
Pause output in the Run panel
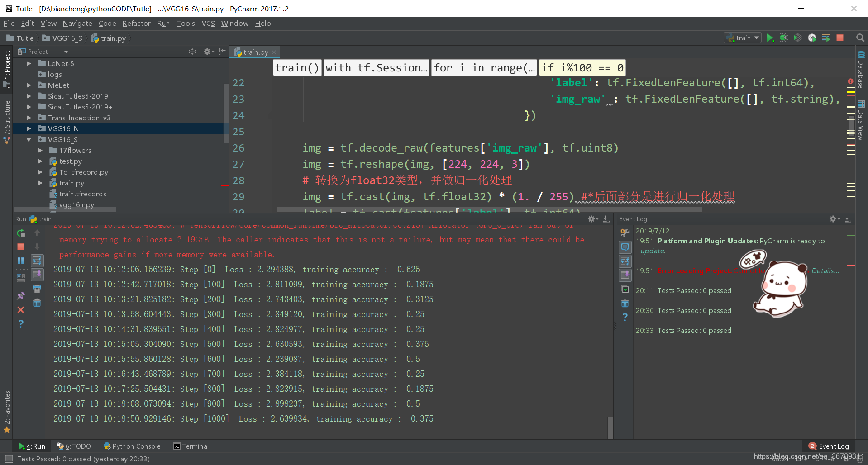[x=21, y=261]
